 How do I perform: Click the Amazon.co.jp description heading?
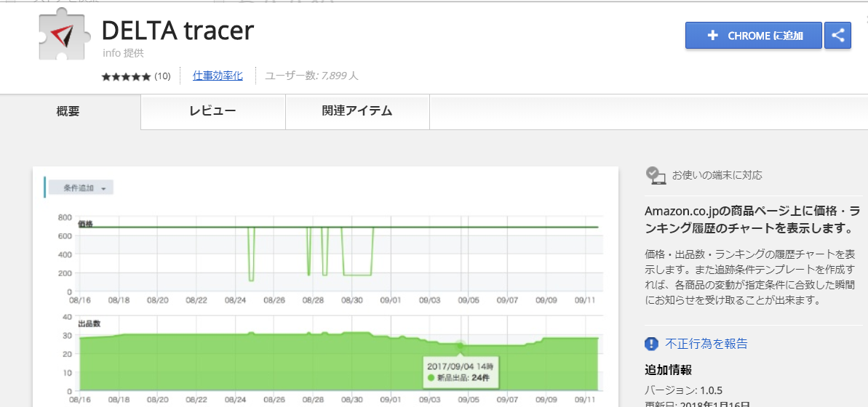pos(753,219)
